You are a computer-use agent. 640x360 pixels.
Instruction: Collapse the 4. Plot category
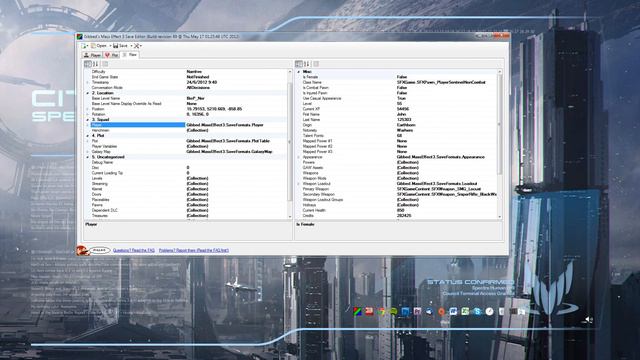coord(87,136)
